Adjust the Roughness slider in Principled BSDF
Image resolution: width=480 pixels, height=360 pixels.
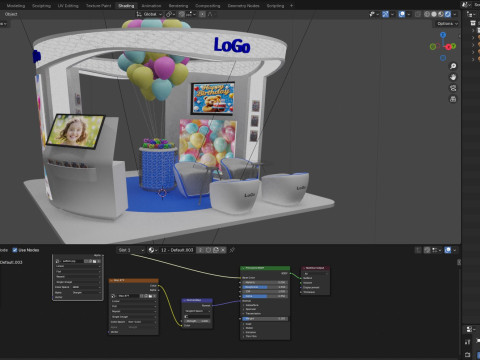click(x=265, y=287)
